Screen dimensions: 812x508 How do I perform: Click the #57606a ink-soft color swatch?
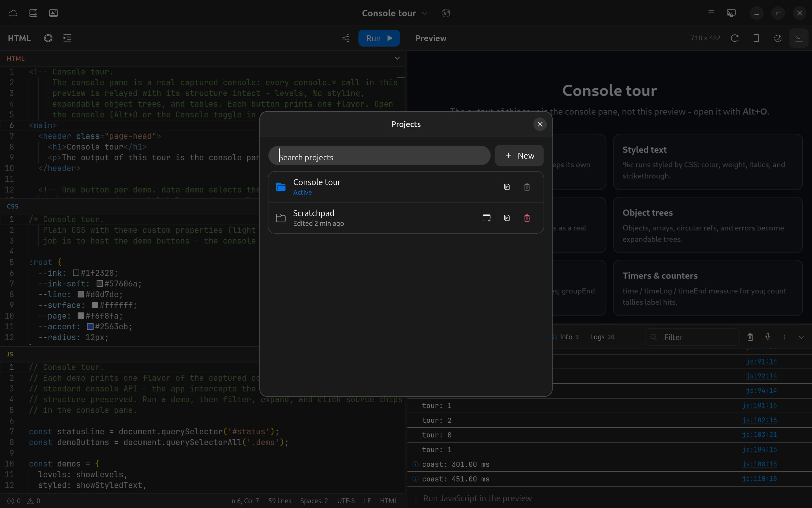[100, 284]
